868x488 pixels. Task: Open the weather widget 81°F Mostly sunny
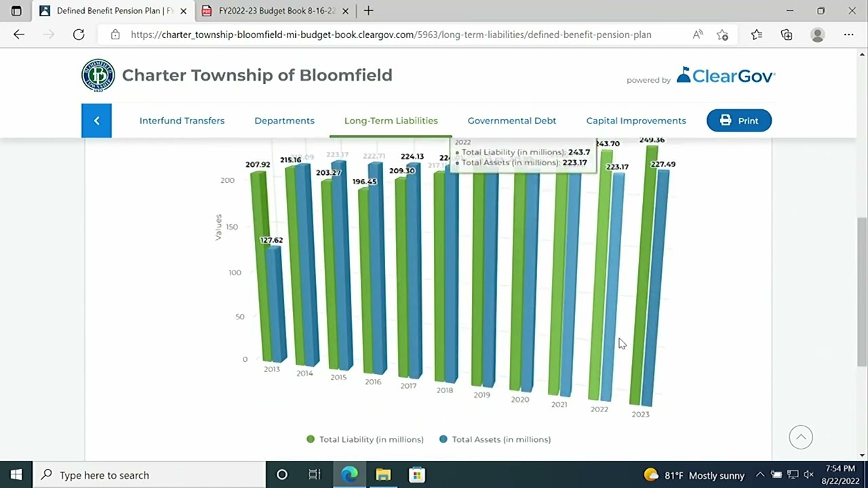pyautogui.click(x=694, y=475)
